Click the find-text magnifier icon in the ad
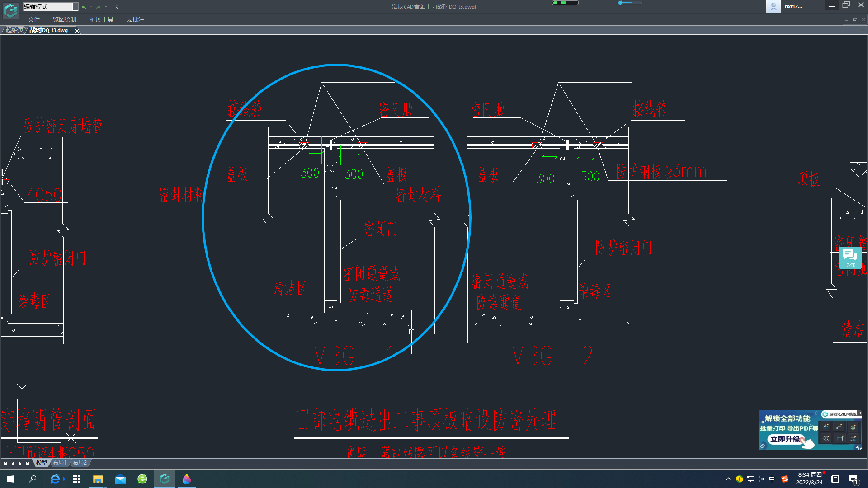 pos(826,438)
